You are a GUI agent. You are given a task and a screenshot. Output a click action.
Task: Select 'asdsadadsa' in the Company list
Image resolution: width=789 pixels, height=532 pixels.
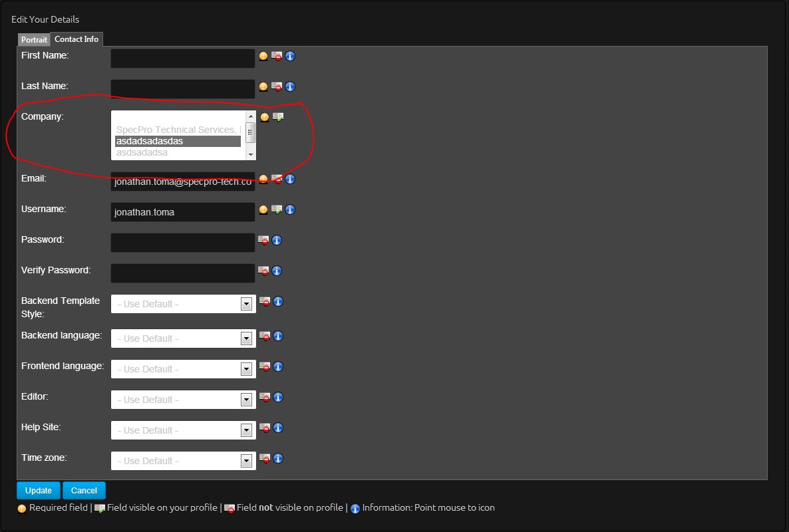click(x=178, y=152)
